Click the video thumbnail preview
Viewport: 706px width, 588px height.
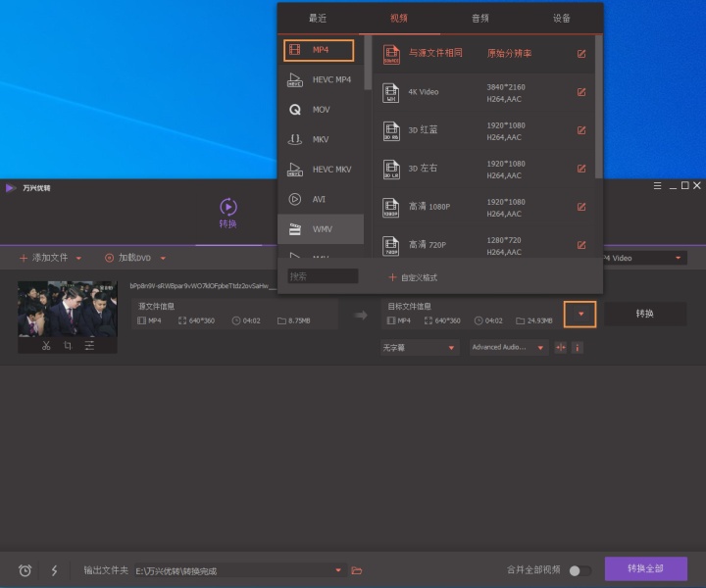[68, 309]
